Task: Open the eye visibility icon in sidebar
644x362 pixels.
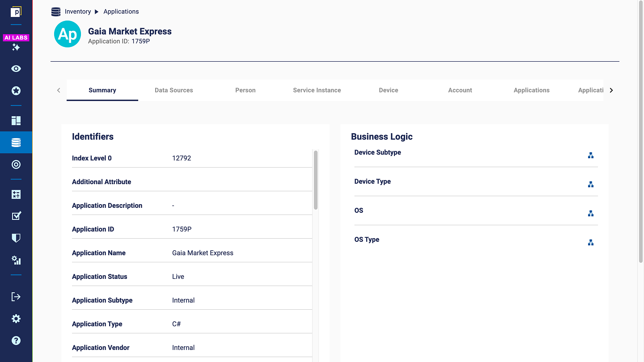Action: [x=16, y=69]
